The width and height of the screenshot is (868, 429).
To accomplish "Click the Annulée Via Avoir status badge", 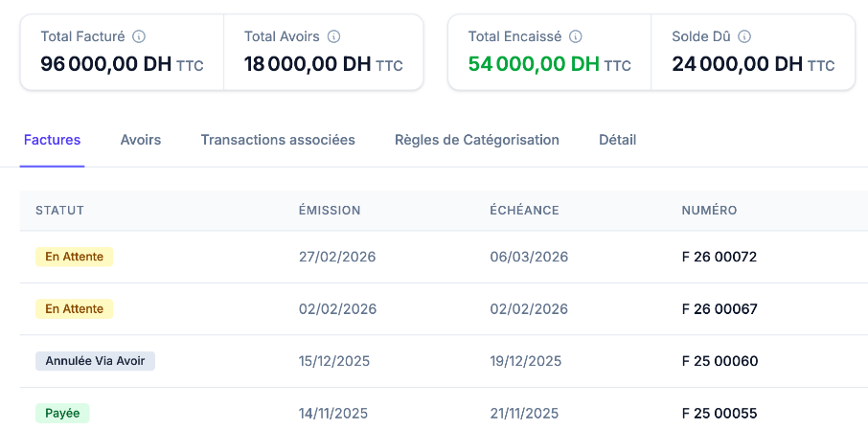I will tap(95, 361).
